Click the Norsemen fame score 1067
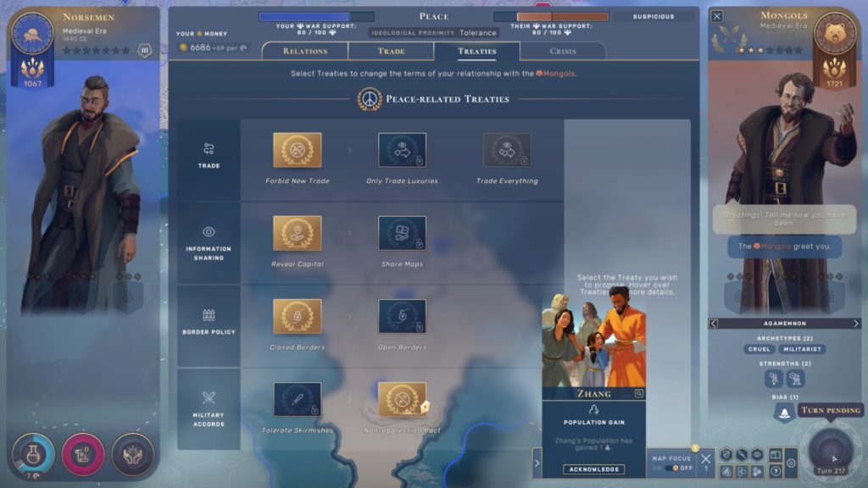 [32, 84]
